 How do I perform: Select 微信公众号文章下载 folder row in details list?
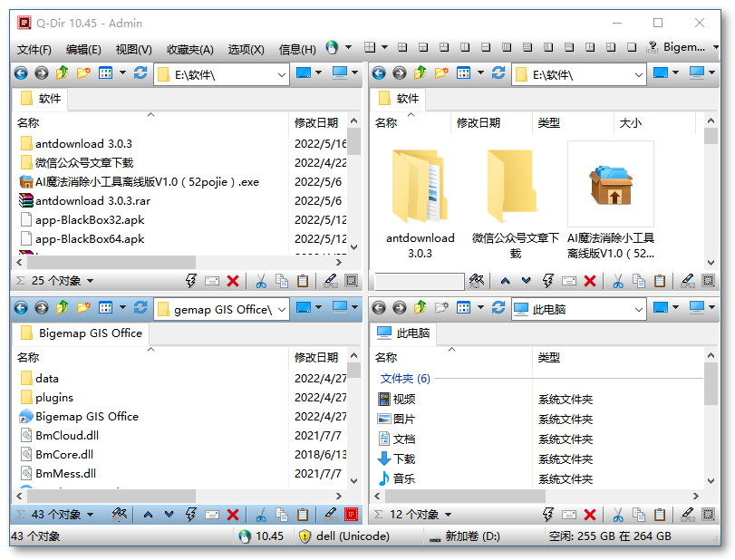(x=84, y=162)
